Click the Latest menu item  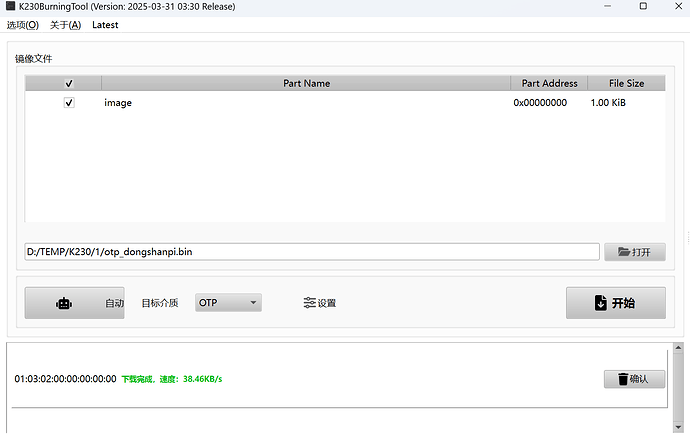[x=105, y=25]
